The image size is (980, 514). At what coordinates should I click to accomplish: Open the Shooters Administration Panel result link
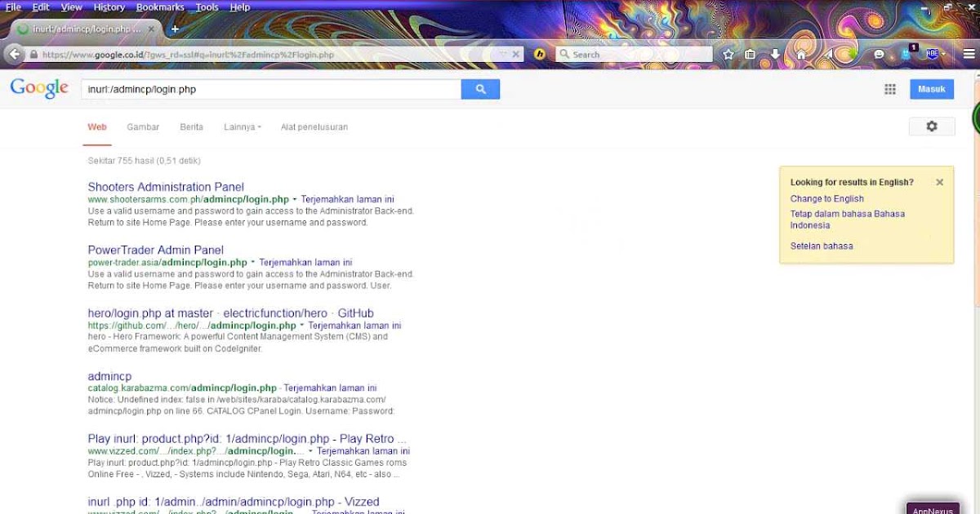[x=166, y=187]
